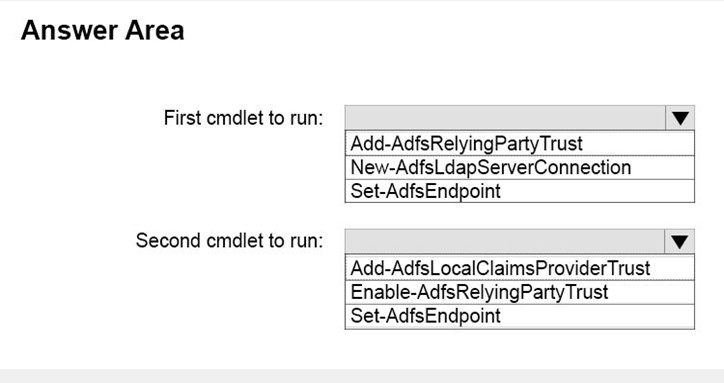The image size is (724, 383).
Task: Click the gray 'Second cmdlet to run' combo box
Action: click(519, 241)
